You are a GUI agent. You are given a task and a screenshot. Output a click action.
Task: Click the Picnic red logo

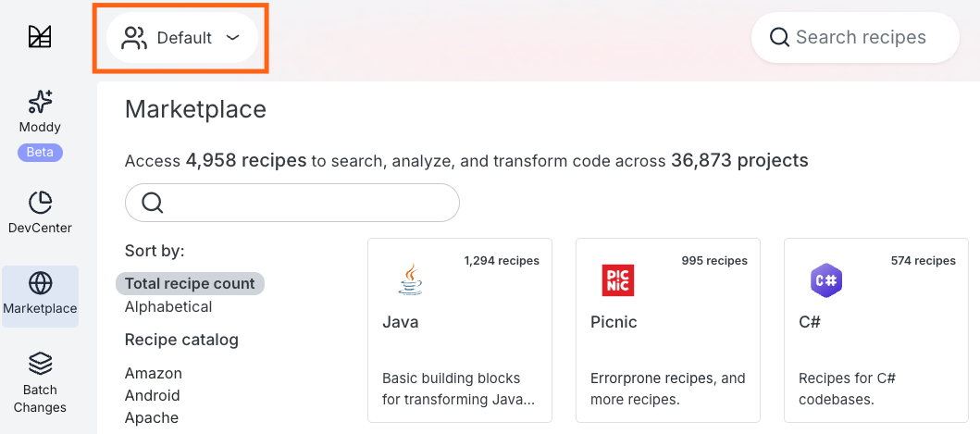(618, 279)
